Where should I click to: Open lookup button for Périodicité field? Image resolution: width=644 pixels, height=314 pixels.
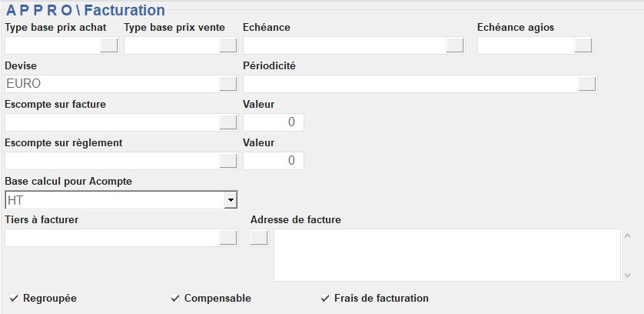click(x=587, y=84)
